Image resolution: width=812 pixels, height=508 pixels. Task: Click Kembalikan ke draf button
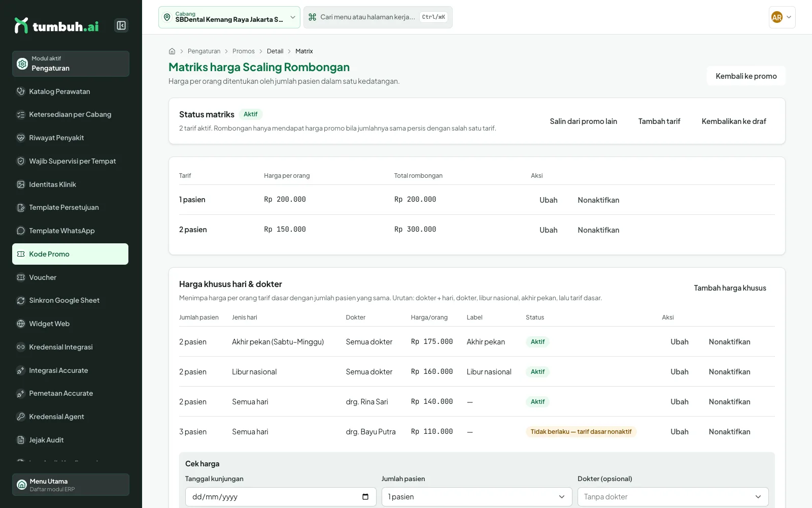point(734,121)
